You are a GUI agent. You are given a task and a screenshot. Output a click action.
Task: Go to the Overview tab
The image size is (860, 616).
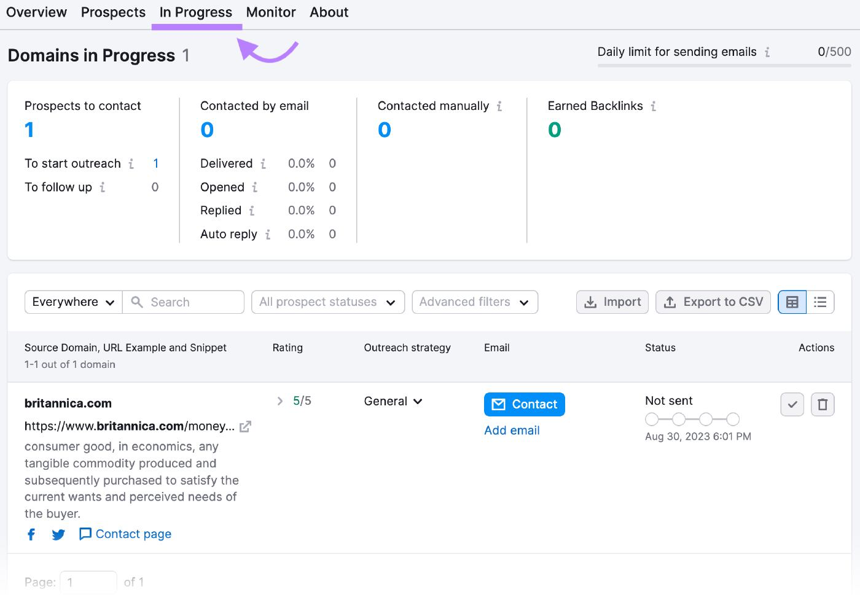pos(36,12)
